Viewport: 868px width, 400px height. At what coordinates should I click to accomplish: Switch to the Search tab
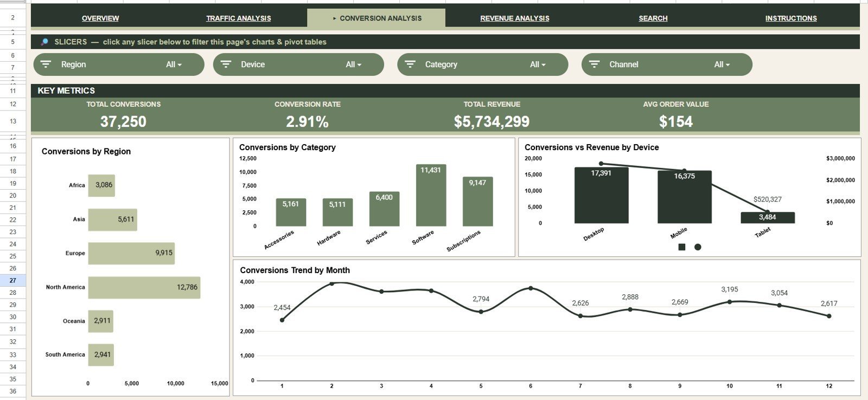point(653,18)
